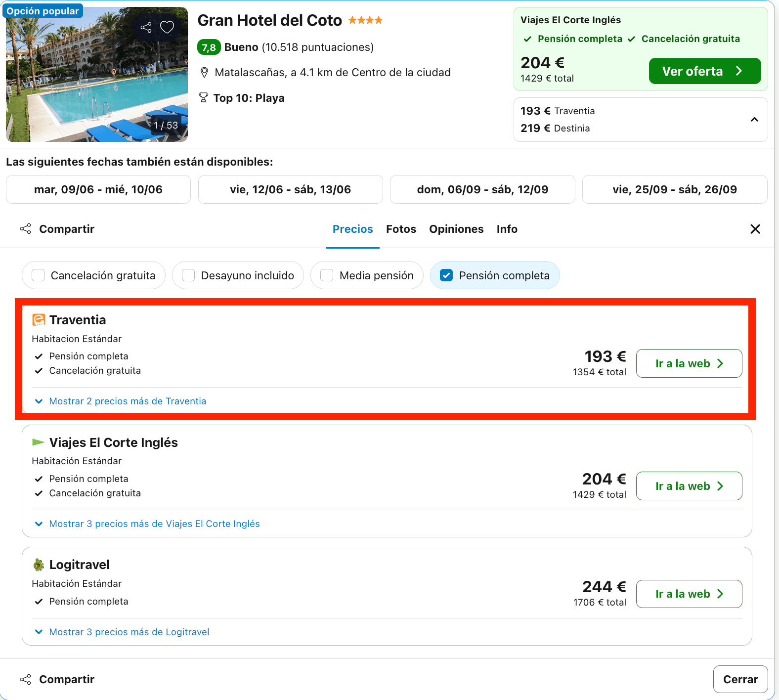Toggle the Cancelación gratuita filter checkbox
The width and height of the screenshot is (779, 700).
coord(38,275)
